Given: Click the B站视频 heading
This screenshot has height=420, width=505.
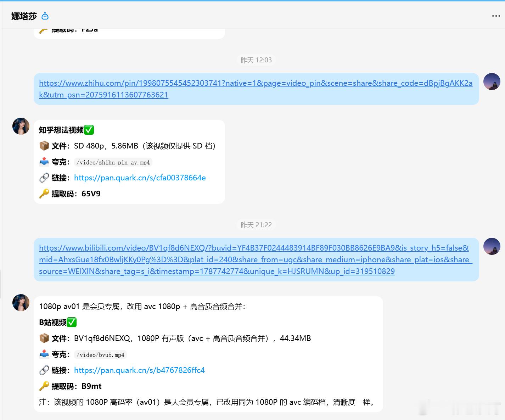Looking at the screenshot, I should (x=53, y=323).
